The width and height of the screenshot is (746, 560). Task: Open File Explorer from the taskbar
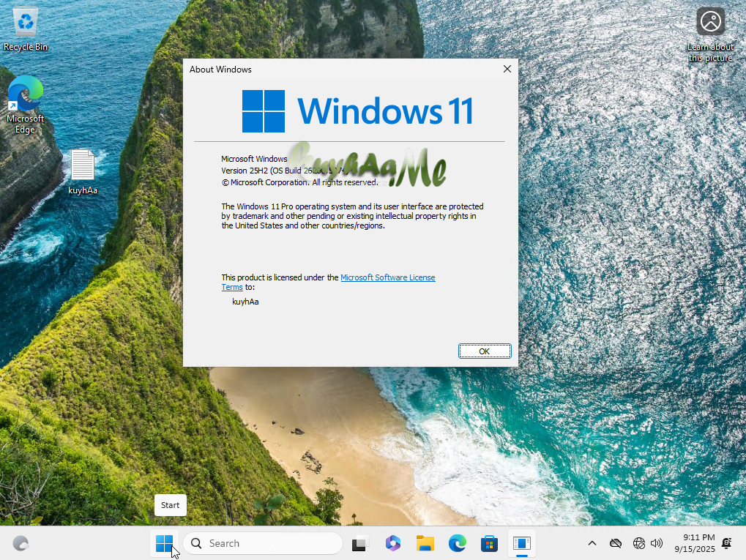(425, 543)
